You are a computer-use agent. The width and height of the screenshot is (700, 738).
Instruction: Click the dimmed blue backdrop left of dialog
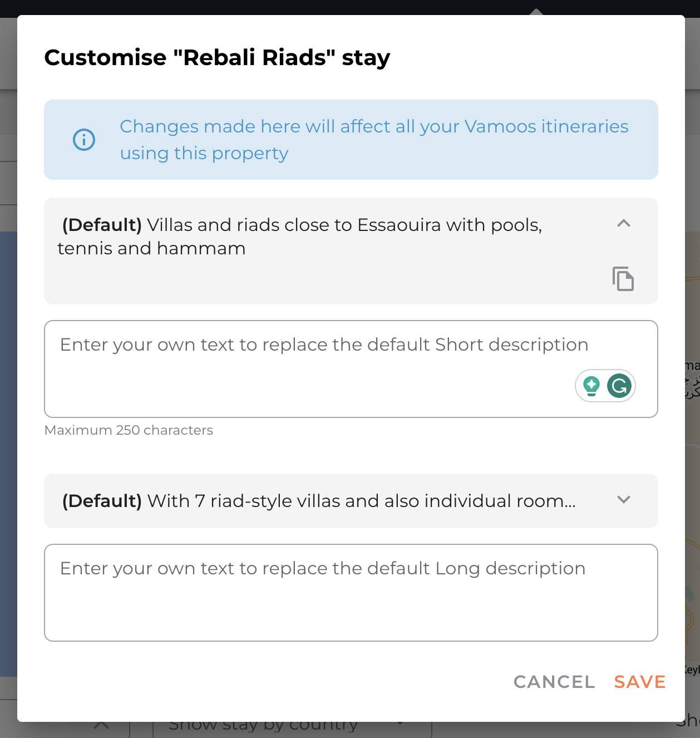coord(8,445)
